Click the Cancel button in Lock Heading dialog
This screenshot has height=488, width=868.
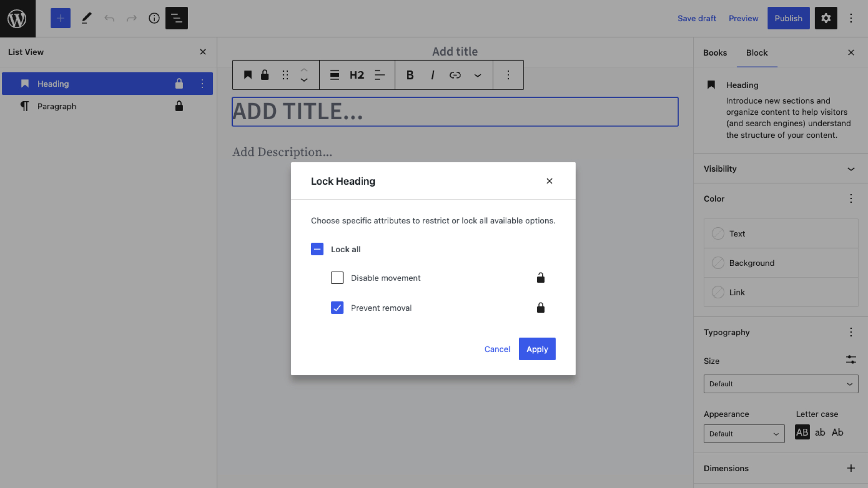pos(497,348)
